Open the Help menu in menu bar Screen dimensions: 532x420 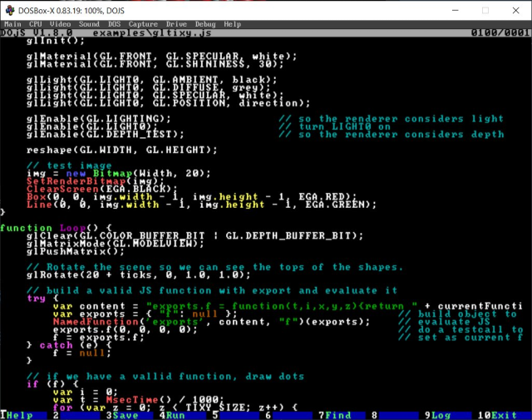coord(233,24)
